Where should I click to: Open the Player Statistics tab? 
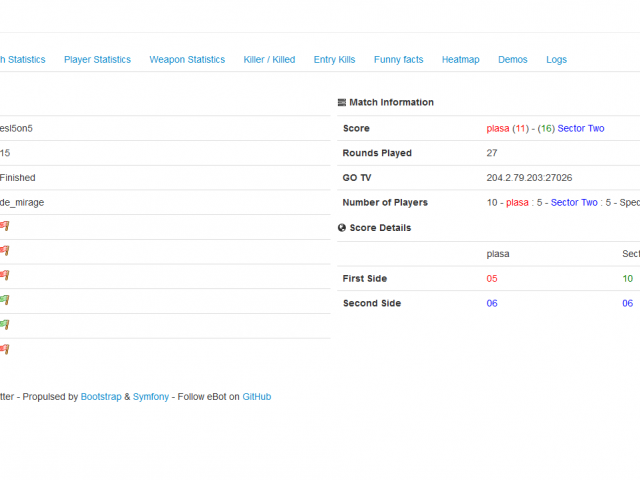[97, 60]
